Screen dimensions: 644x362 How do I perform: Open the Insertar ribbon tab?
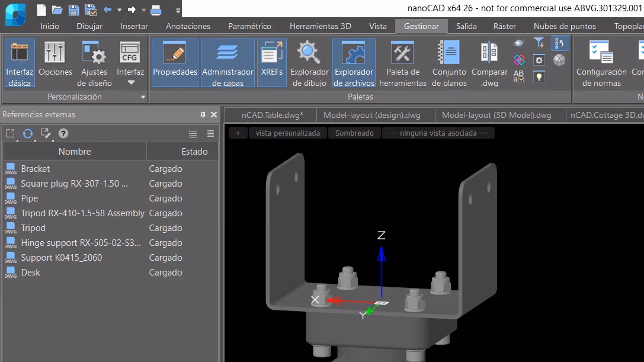tap(134, 26)
